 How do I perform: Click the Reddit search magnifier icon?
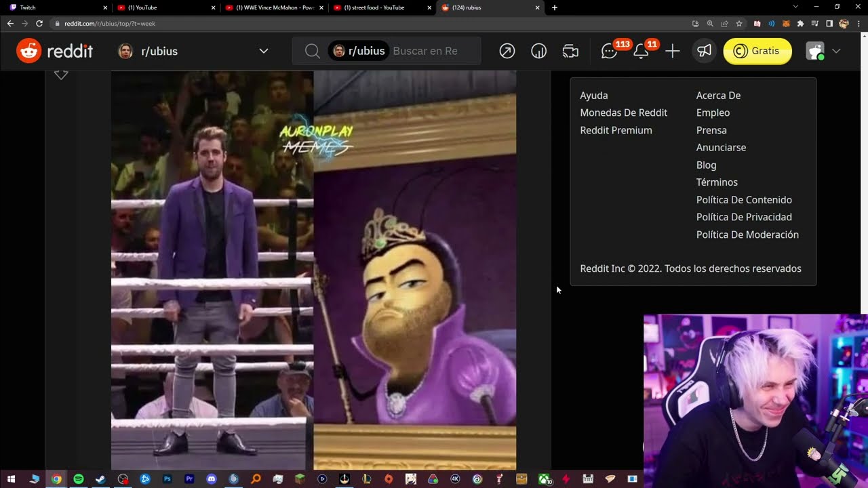click(x=312, y=51)
